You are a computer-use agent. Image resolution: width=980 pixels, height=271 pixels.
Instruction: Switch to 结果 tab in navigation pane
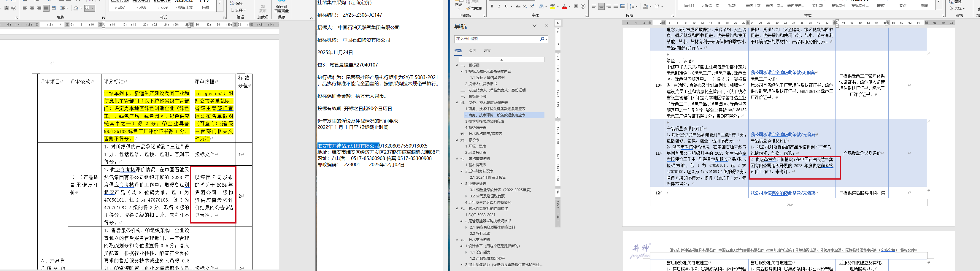click(487, 51)
